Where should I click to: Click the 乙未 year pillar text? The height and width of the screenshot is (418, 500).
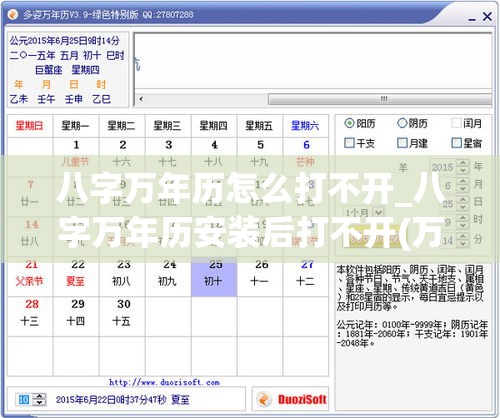[19, 99]
